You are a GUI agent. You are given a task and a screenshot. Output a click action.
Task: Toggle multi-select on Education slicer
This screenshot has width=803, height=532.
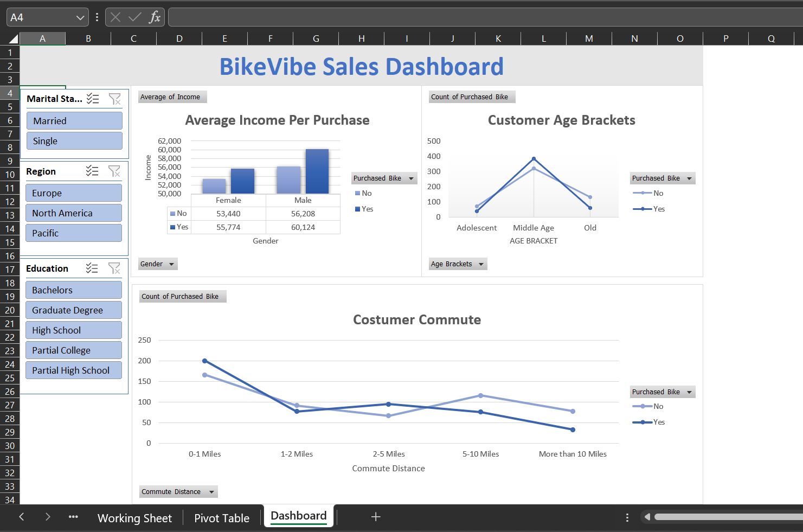pos(92,268)
